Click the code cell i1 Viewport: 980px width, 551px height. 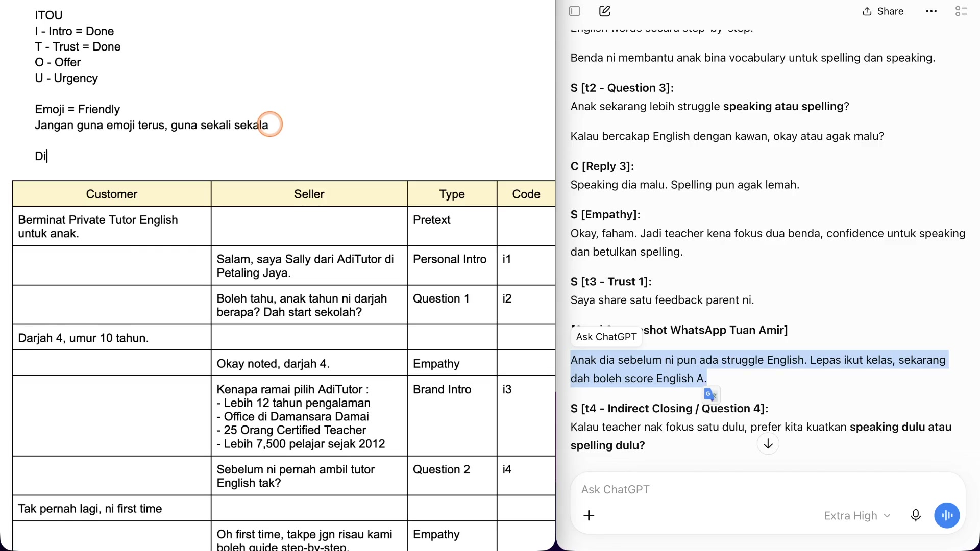[526, 266]
